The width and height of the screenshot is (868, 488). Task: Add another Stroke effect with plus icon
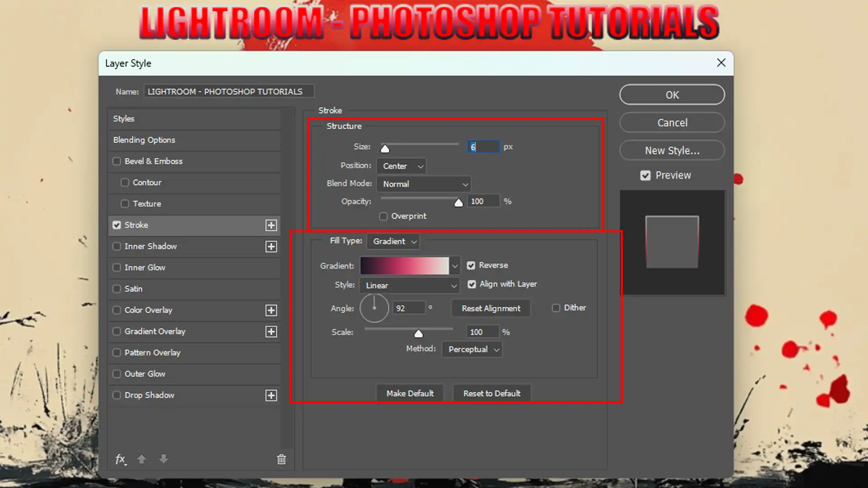pos(271,225)
